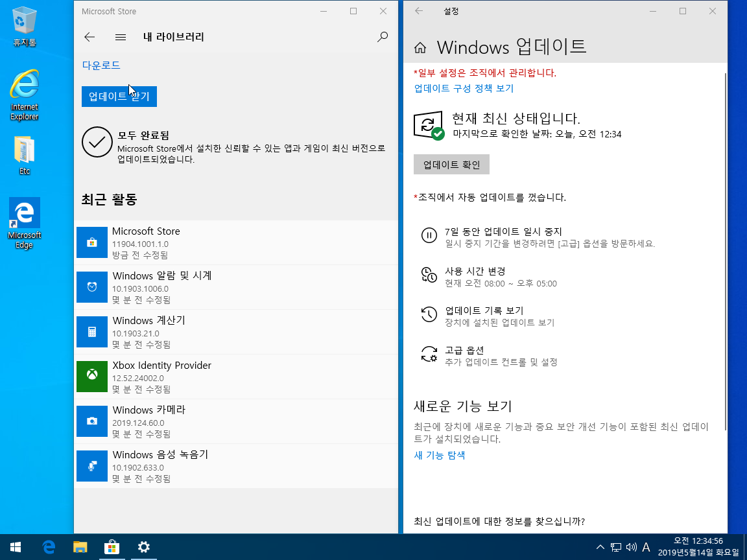Click the pause updates icon
Image resolution: width=747 pixels, height=560 pixels.
click(429, 235)
